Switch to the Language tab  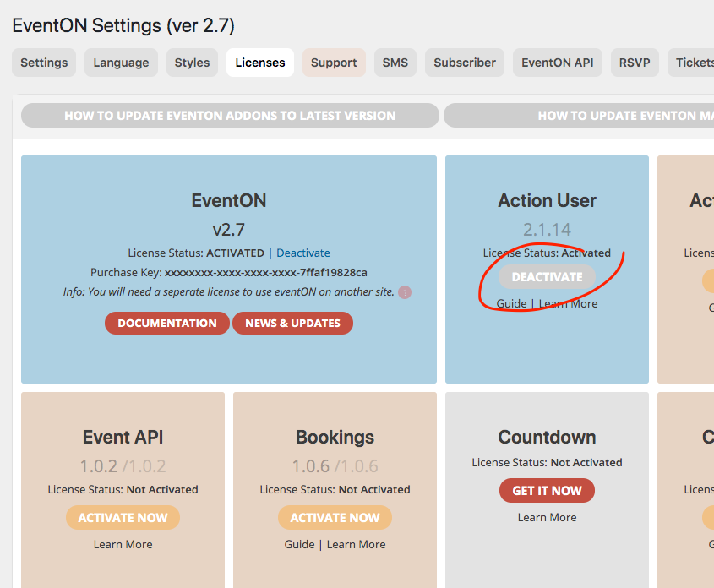(x=121, y=63)
